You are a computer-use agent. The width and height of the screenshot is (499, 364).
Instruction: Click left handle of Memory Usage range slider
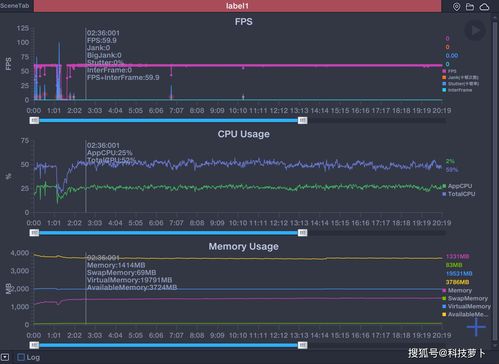pyautogui.click(x=34, y=345)
